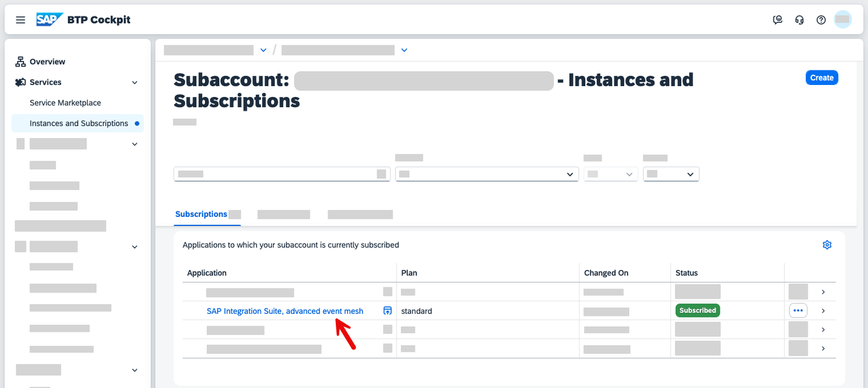The image size is (868, 388).
Task: Click the Create button
Action: tap(822, 78)
